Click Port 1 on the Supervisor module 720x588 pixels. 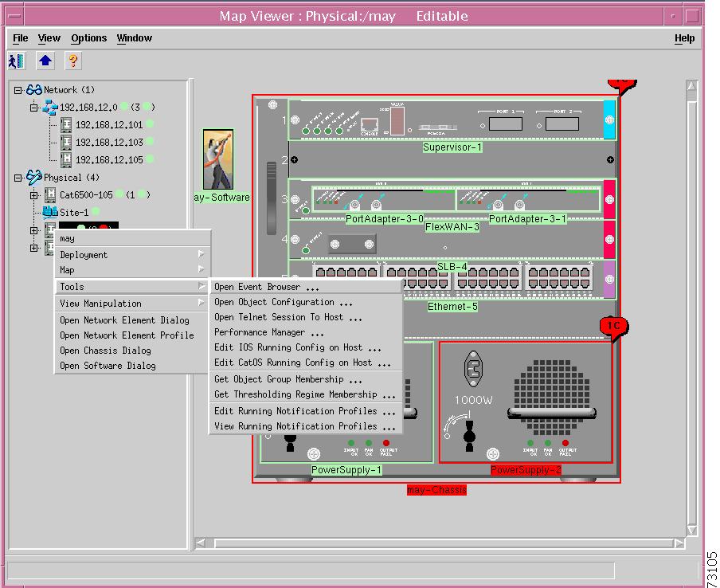pyautogui.click(x=505, y=123)
